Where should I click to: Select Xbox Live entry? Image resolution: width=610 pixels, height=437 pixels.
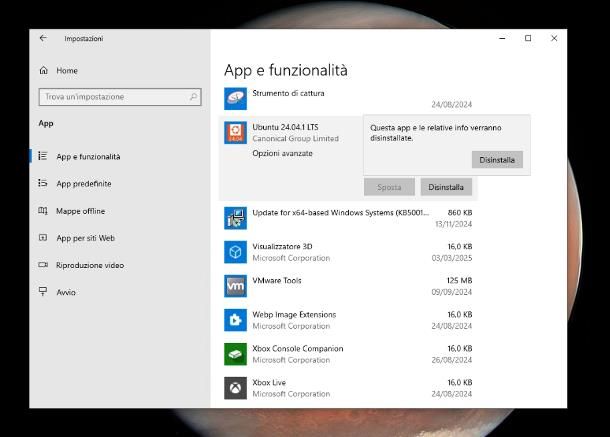coord(348,388)
